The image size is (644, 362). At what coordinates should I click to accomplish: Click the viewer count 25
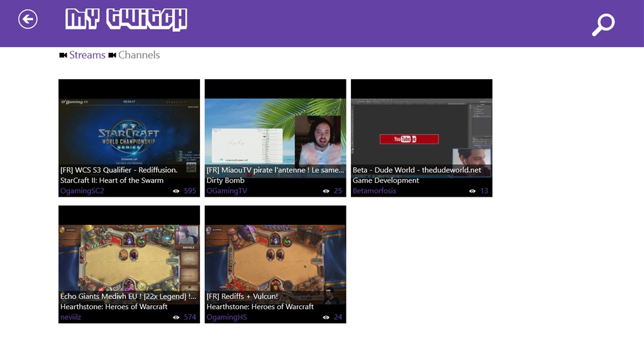[x=338, y=191]
